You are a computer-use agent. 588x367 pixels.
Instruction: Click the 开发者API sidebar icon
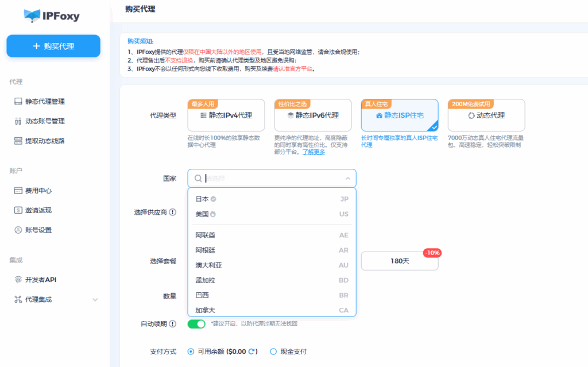pos(18,280)
